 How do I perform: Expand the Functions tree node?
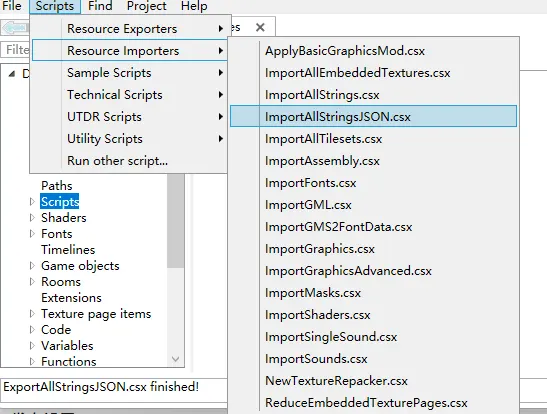point(32,361)
